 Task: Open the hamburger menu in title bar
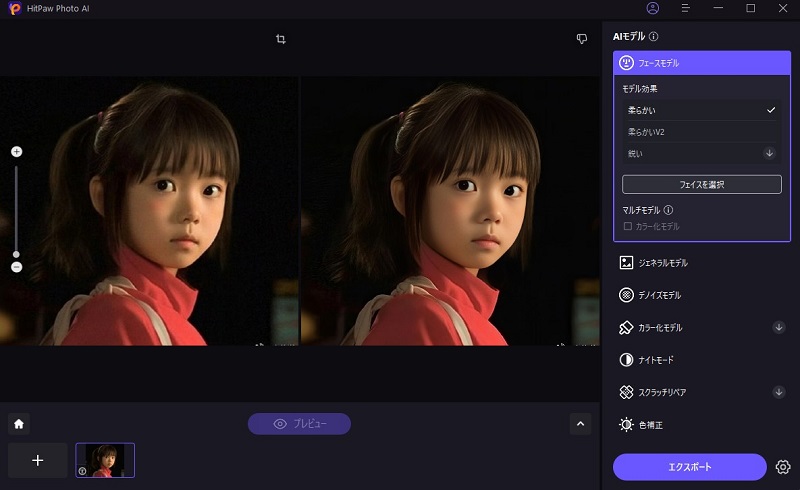point(685,8)
